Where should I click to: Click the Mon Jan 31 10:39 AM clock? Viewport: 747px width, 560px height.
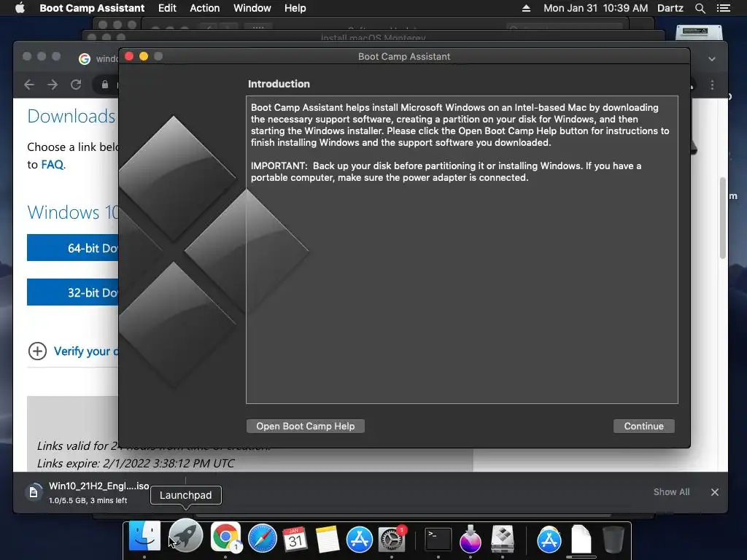point(595,8)
